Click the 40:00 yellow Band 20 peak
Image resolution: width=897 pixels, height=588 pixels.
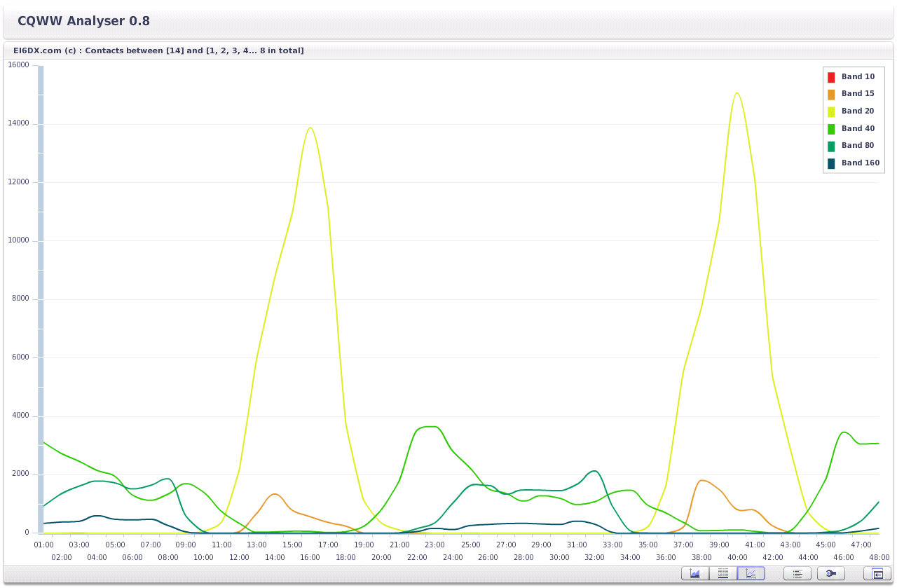737,93
